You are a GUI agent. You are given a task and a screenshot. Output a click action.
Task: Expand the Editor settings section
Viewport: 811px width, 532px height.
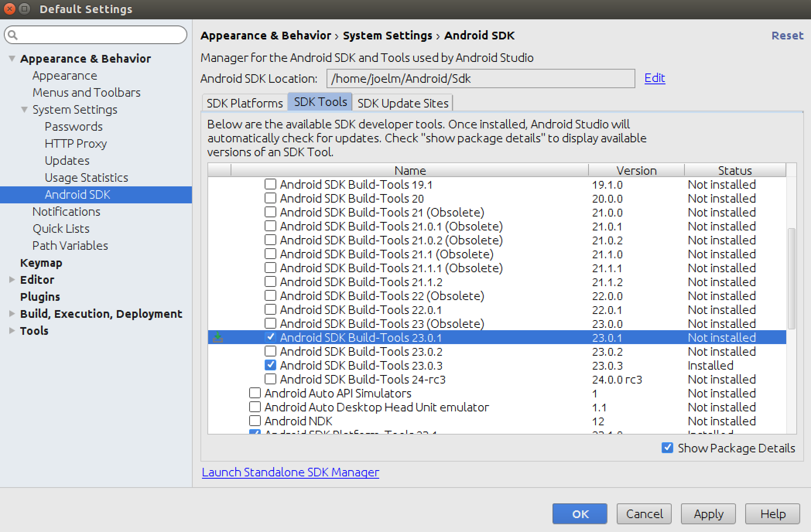point(12,280)
